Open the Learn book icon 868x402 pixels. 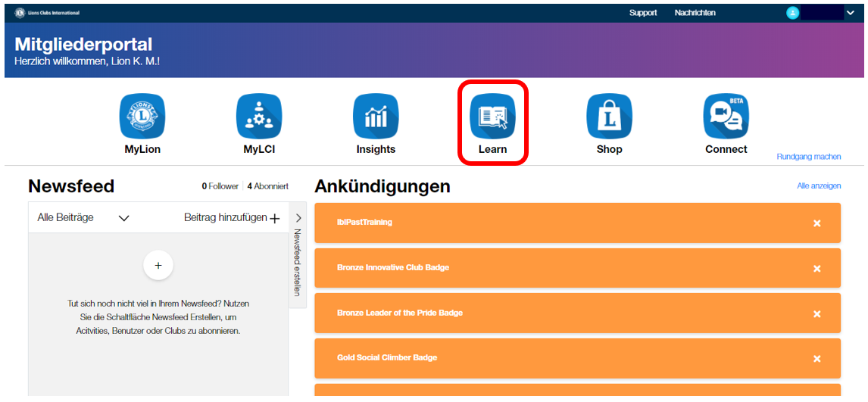coord(492,117)
